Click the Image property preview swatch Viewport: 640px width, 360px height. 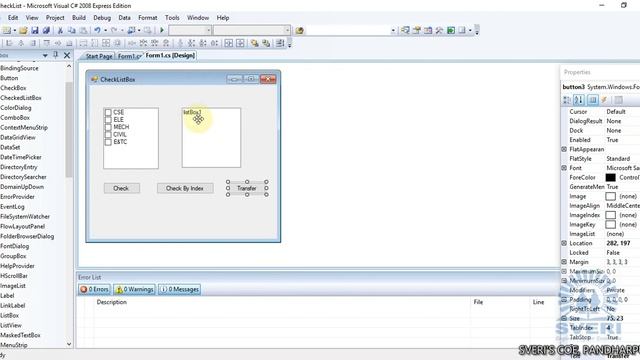(x=610, y=196)
